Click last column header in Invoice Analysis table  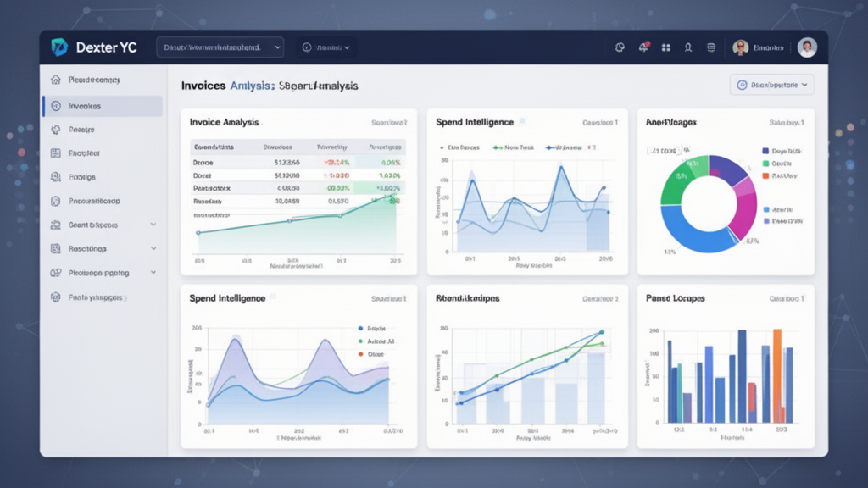coord(385,147)
